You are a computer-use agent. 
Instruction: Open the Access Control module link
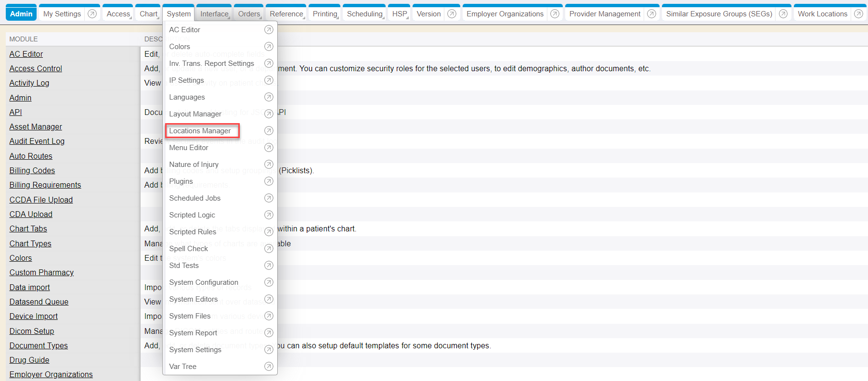pyautogui.click(x=36, y=69)
